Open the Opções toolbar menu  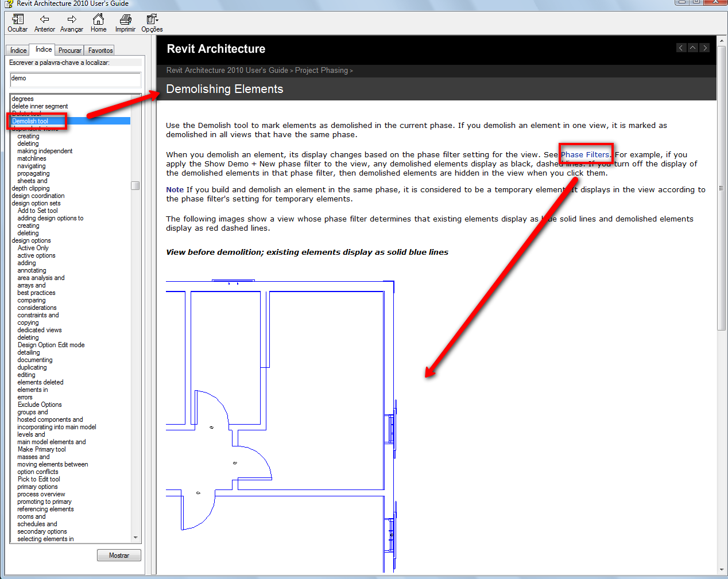(x=152, y=23)
